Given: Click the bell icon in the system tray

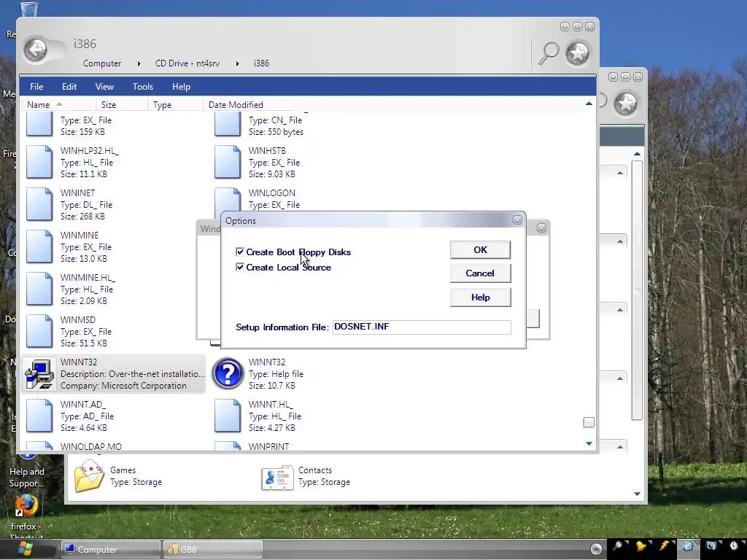Looking at the screenshot, I should 641,545.
